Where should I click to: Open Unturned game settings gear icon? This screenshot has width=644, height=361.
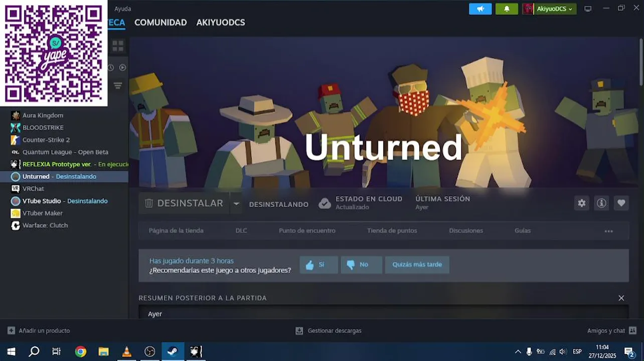pyautogui.click(x=581, y=203)
